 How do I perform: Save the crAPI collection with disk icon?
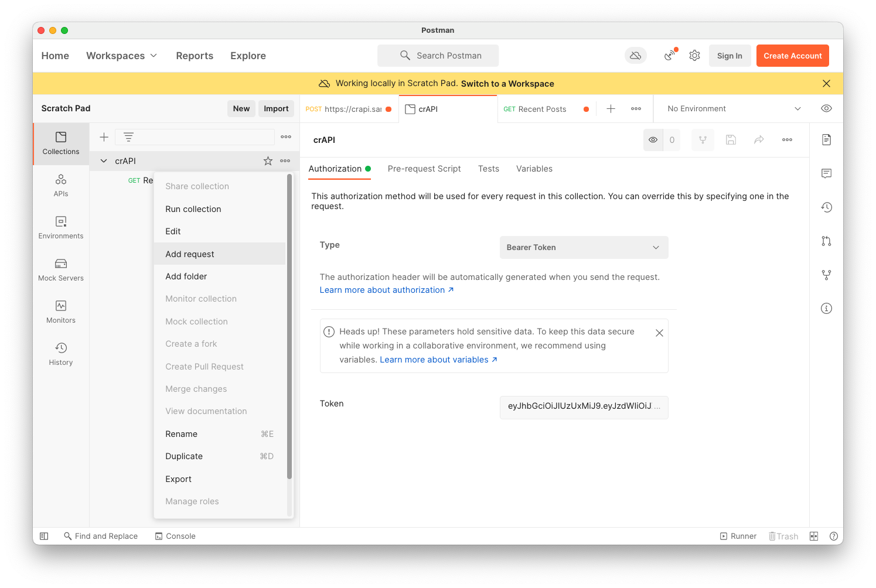point(731,140)
